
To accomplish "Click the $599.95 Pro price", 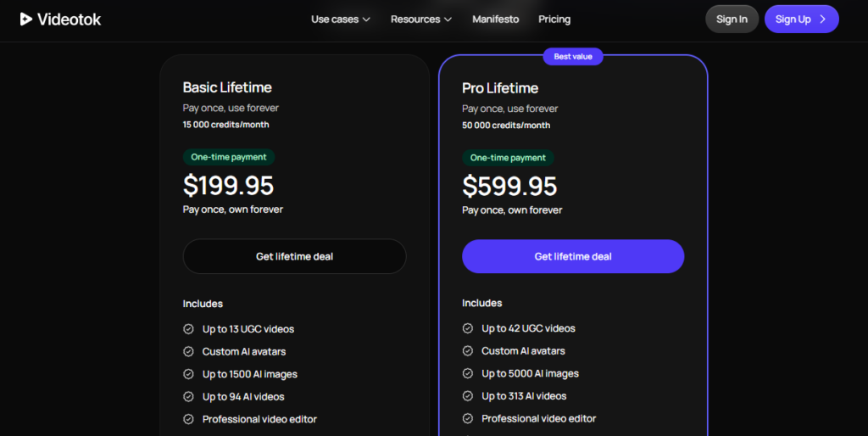I will coord(509,186).
